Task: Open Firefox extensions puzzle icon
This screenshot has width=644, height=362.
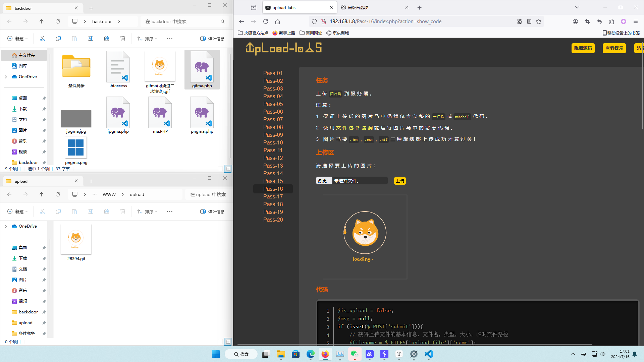Action: coord(611,21)
